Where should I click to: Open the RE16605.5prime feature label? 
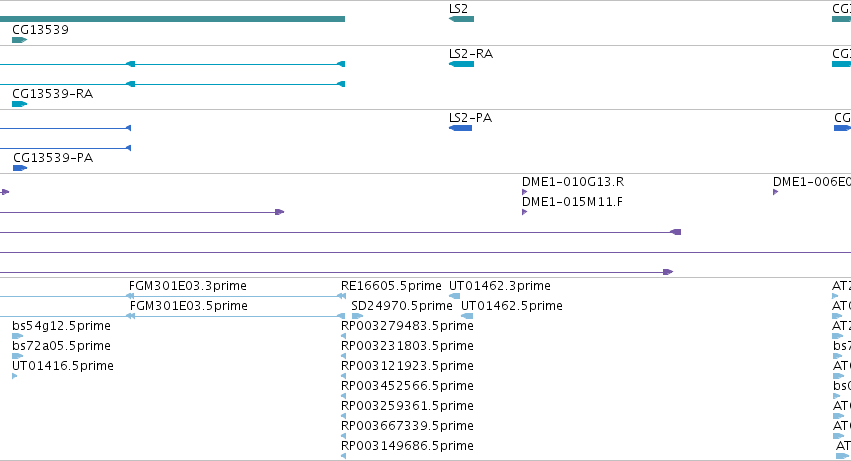click(391, 286)
